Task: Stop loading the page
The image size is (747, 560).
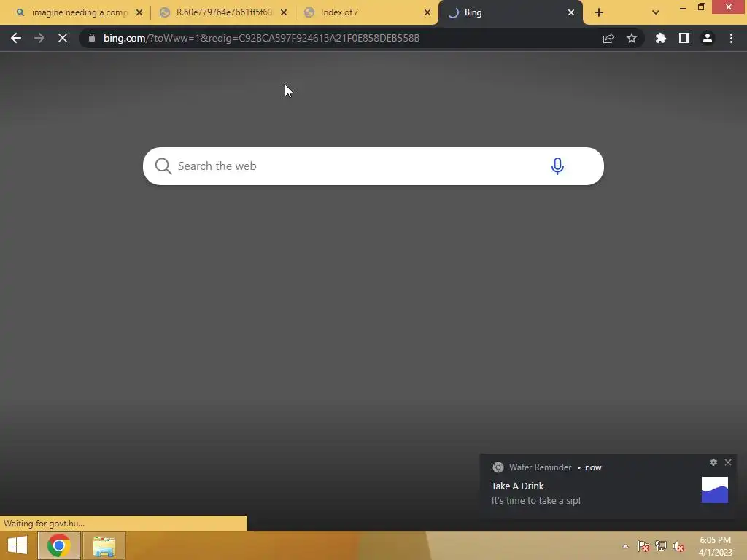Action: pyautogui.click(x=63, y=38)
